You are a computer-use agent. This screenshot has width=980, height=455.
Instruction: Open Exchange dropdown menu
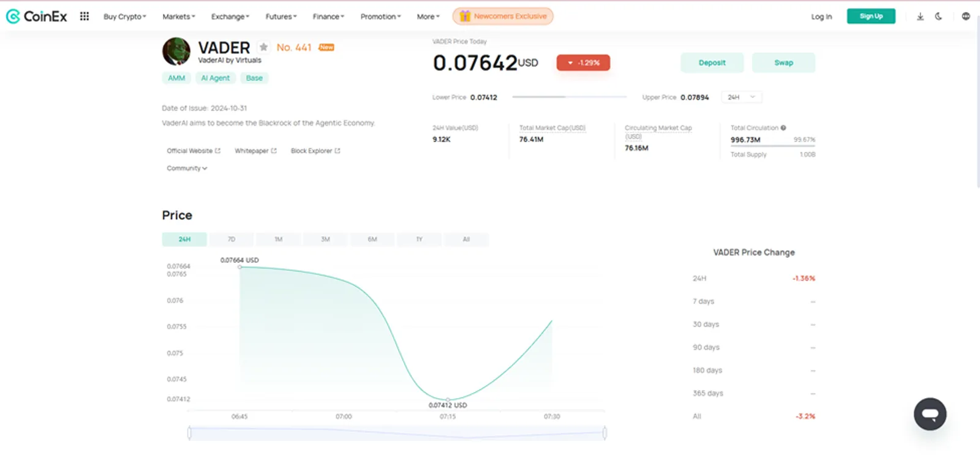230,17
